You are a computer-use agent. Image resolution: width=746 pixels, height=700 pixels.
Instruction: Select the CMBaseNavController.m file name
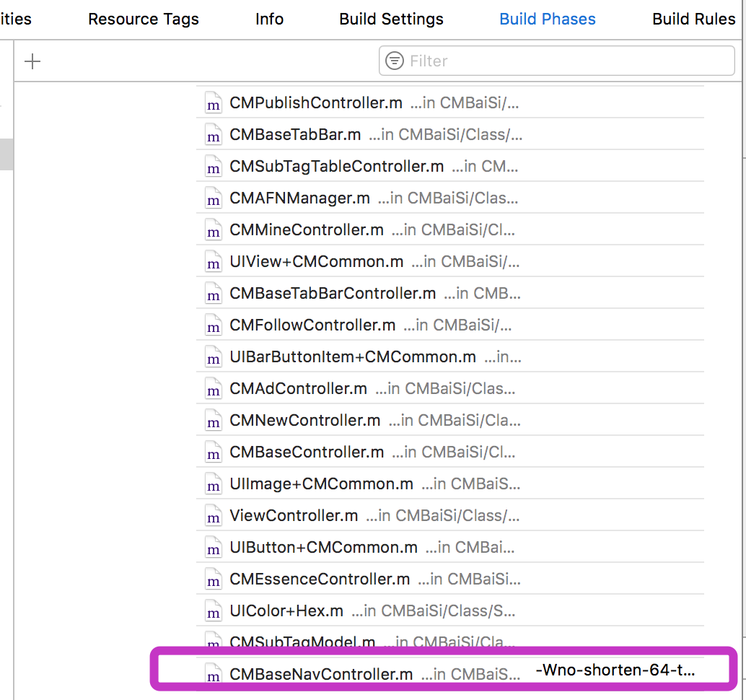point(321,674)
